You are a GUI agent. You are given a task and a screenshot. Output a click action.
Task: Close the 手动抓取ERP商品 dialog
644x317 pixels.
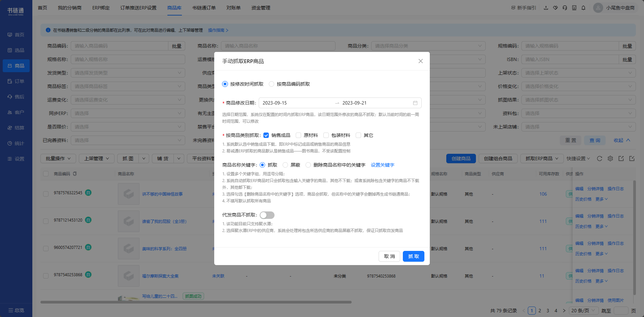(420, 61)
